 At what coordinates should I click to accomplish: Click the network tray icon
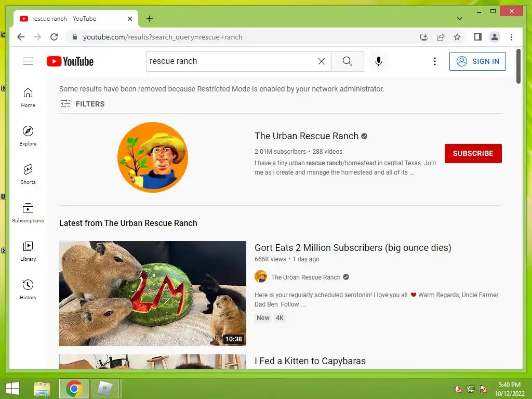471,389
